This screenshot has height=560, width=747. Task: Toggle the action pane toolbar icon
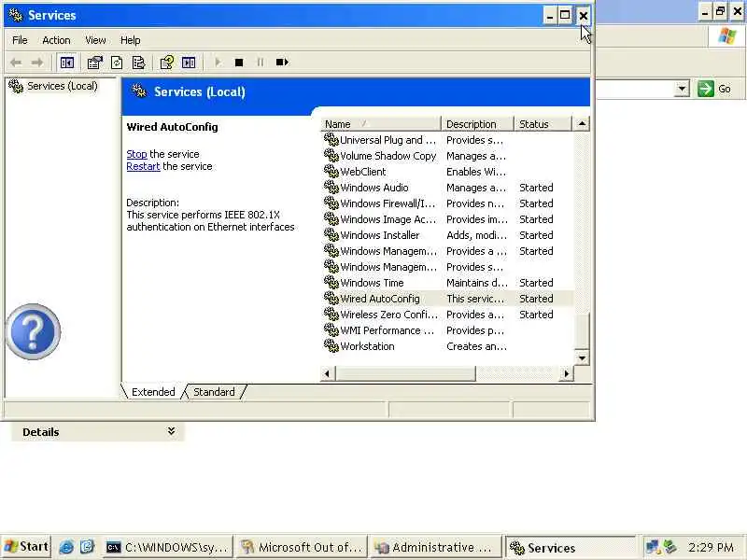(189, 63)
